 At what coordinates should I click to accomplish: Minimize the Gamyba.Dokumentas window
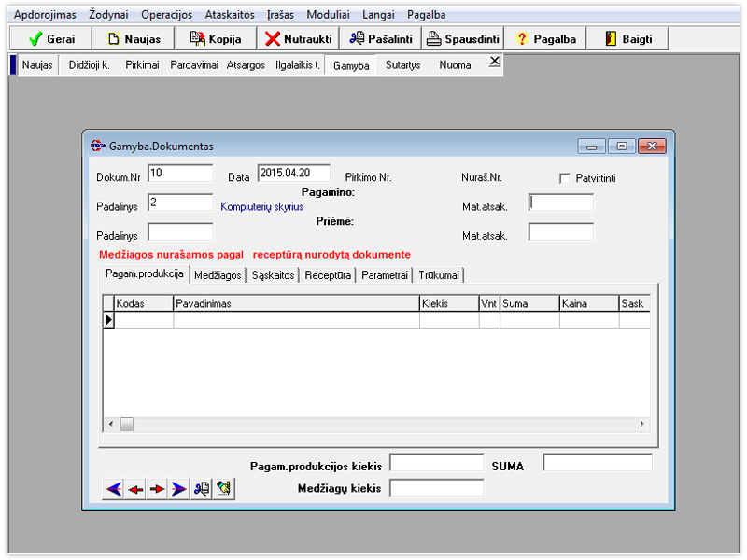pos(591,147)
